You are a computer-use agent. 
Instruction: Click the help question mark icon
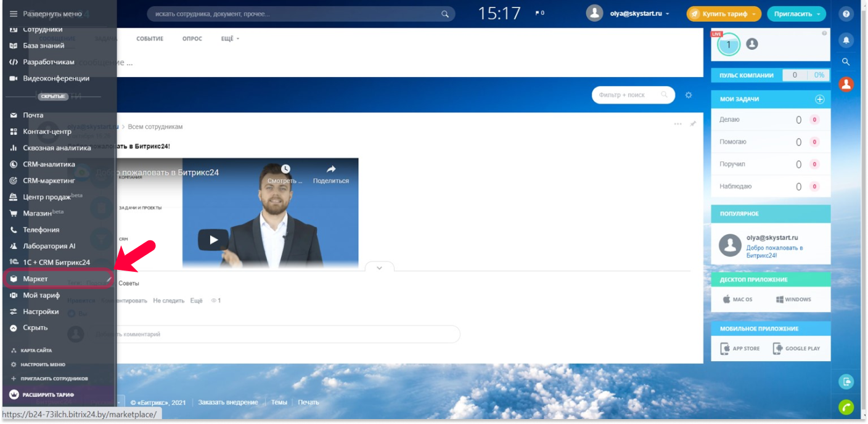click(846, 14)
